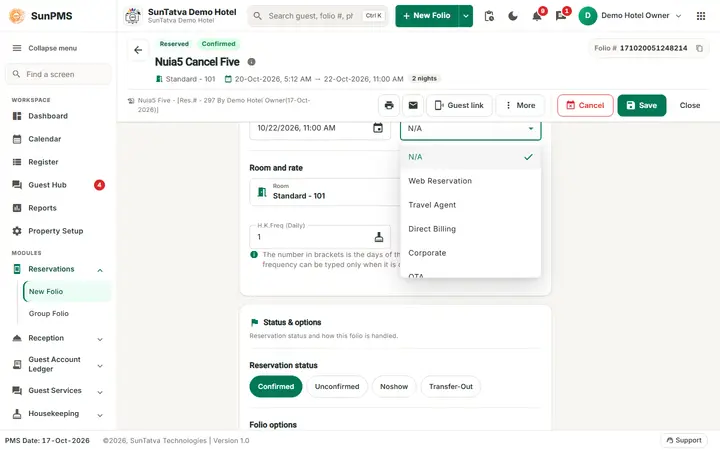The image size is (720, 450).
Task: Choose Direct Billing option
Action: 471,229
